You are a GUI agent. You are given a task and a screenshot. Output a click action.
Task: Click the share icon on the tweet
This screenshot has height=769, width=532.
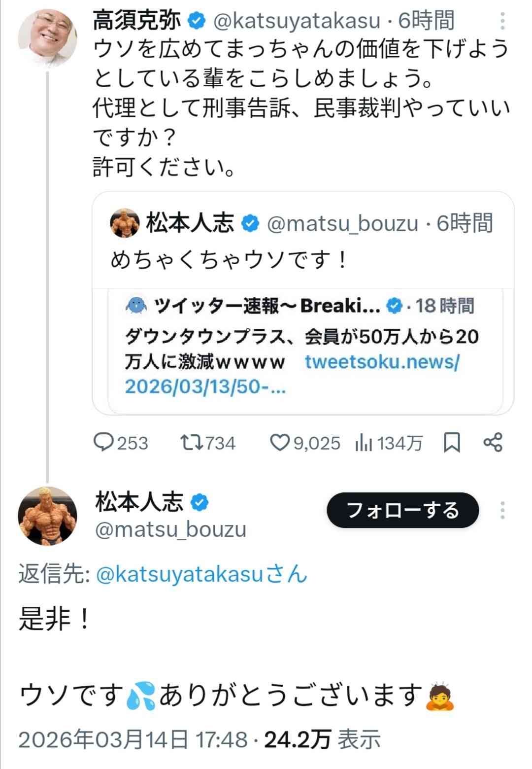pos(493,442)
